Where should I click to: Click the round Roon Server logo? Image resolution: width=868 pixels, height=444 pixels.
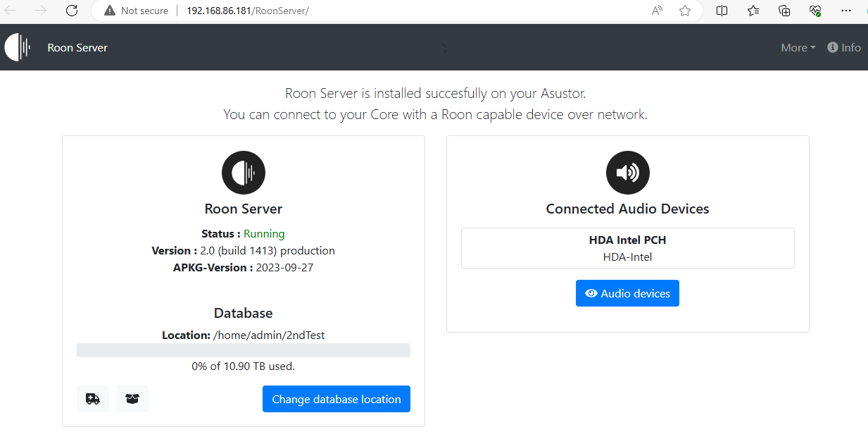point(244,173)
